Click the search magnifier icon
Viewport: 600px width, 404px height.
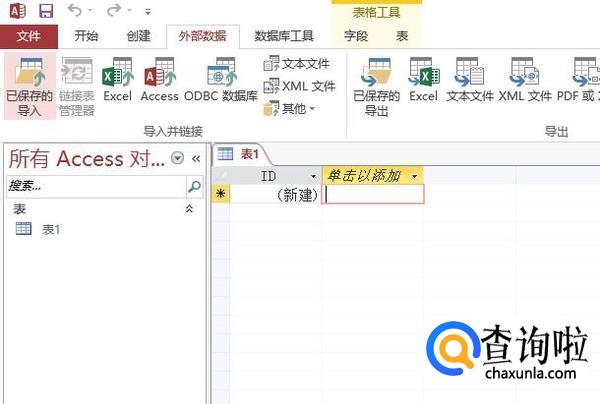(194, 186)
